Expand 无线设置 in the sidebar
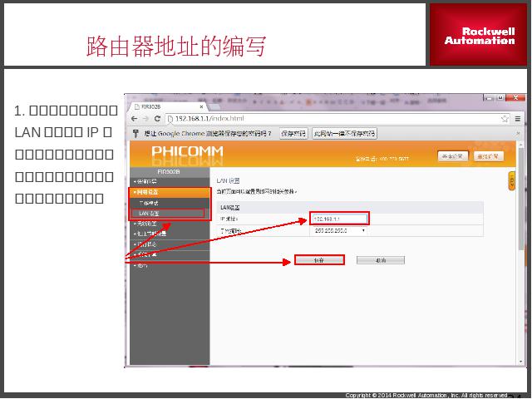The image size is (532, 399). pos(170,224)
